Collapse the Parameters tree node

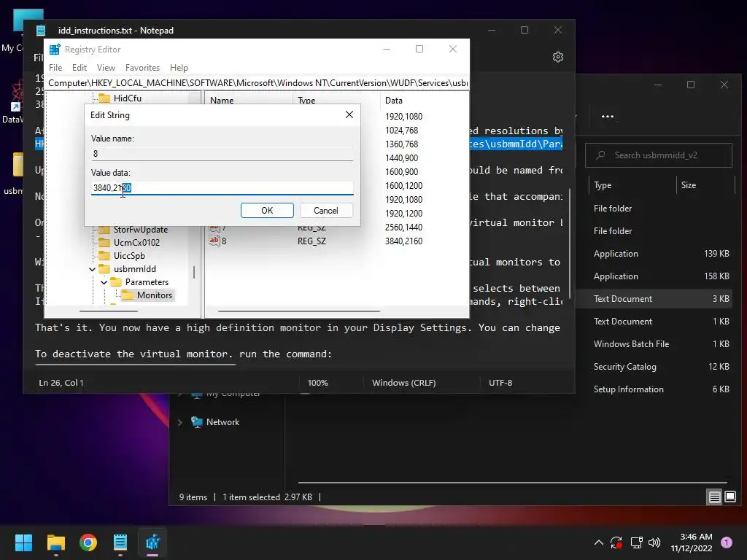104,282
